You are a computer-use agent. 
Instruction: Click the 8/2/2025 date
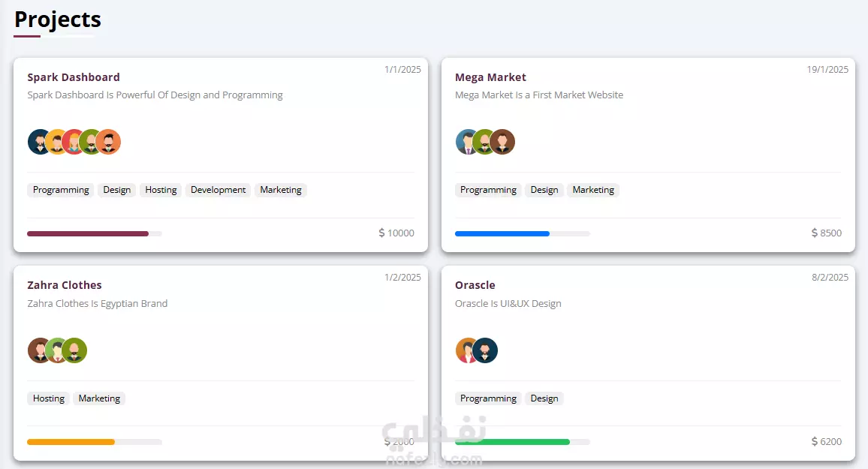830,277
